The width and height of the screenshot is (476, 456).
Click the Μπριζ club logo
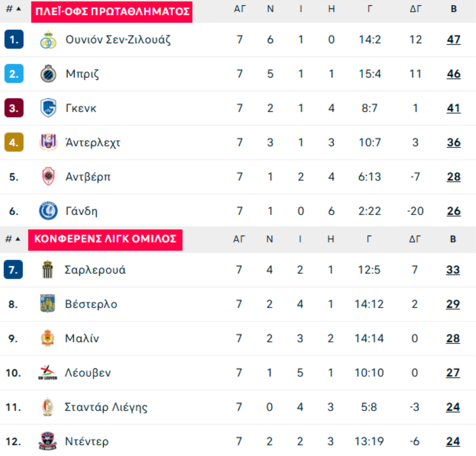coord(48,73)
